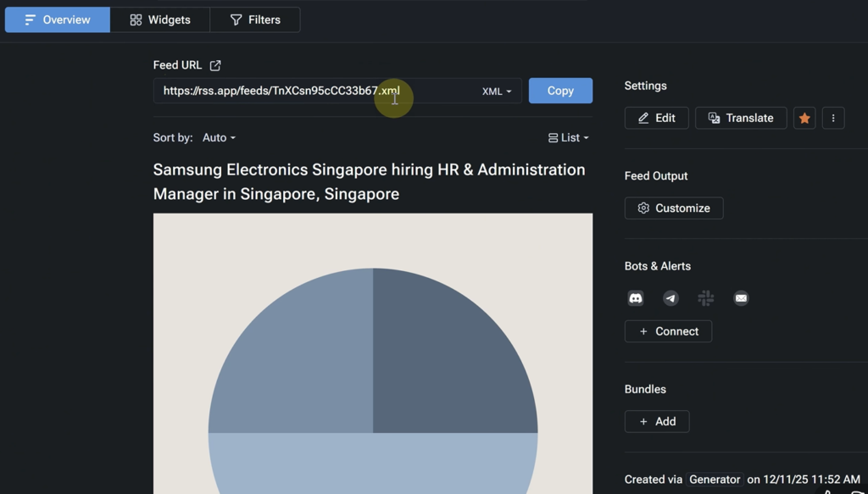Screen dimensions: 868x494
Task: Click the Translate button
Action: (x=741, y=118)
